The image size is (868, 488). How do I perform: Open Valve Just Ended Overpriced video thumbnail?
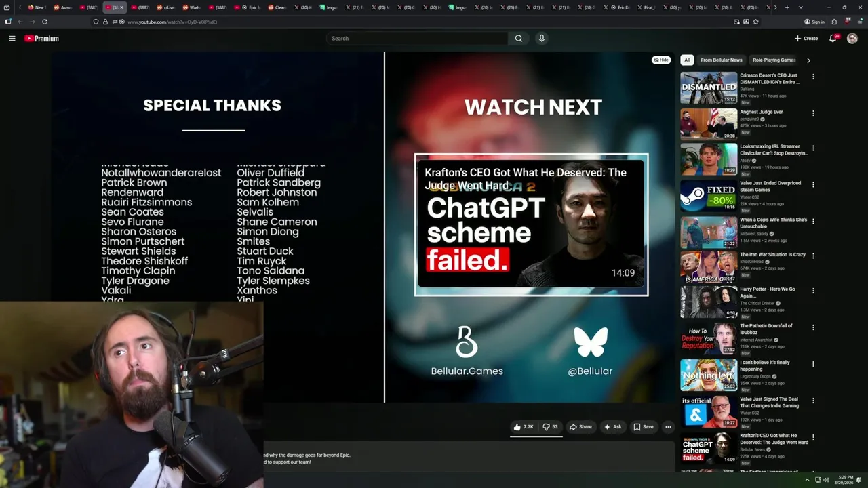709,196
